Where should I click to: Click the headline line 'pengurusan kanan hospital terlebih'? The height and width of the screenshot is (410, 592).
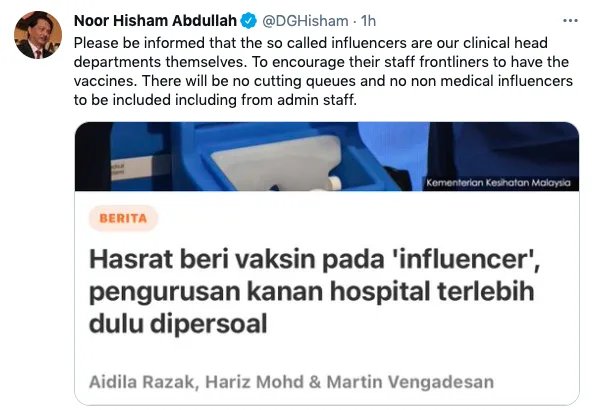(311, 292)
